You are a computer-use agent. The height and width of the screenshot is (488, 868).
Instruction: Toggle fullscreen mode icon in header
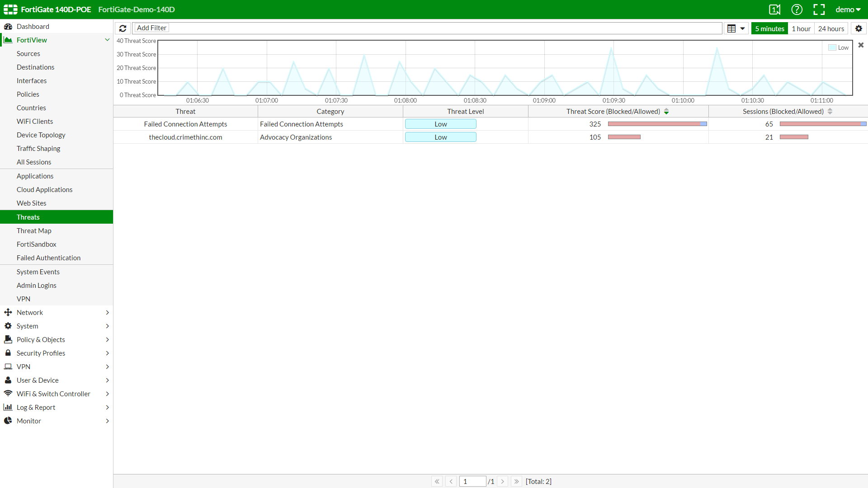(x=819, y=9)
